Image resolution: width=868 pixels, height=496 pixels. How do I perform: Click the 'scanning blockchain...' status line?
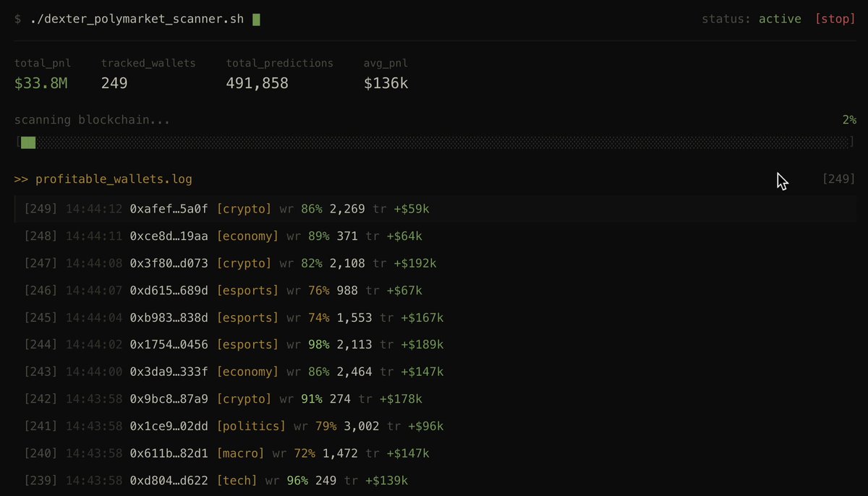tap(93, 119)
